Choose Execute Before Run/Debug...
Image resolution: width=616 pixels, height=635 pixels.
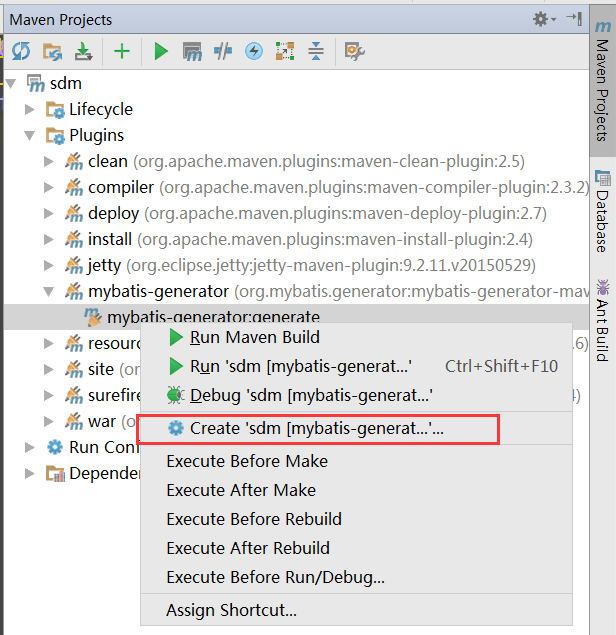pyautogui.click(x=356, y=577)
